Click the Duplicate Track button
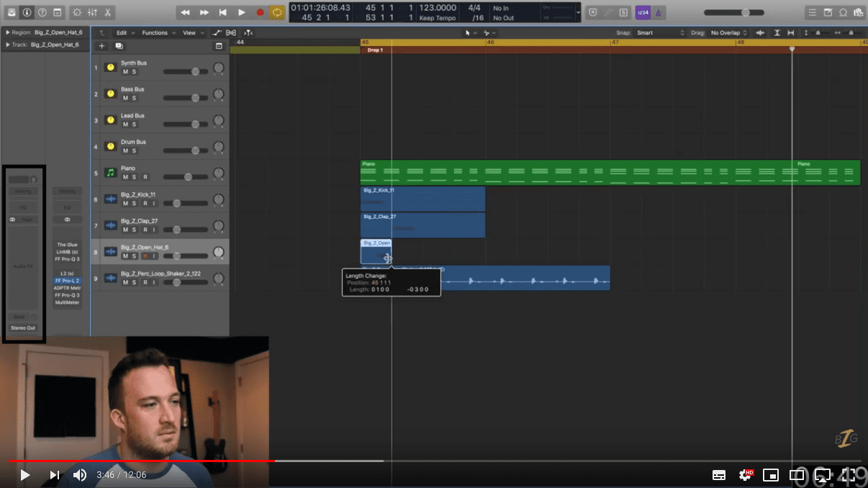The width and height of the screenshot is (868, 488). click(x=119, y=46)
